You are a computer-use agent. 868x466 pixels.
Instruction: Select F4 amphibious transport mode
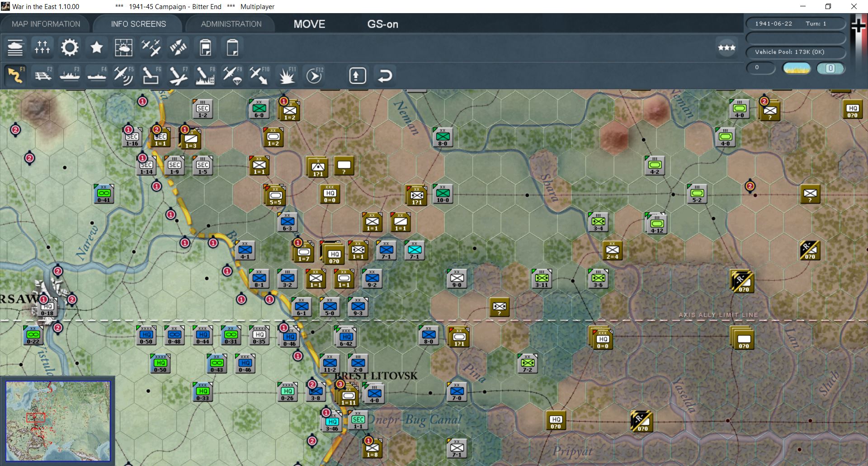pyautogui.click(x=97, y=76)
